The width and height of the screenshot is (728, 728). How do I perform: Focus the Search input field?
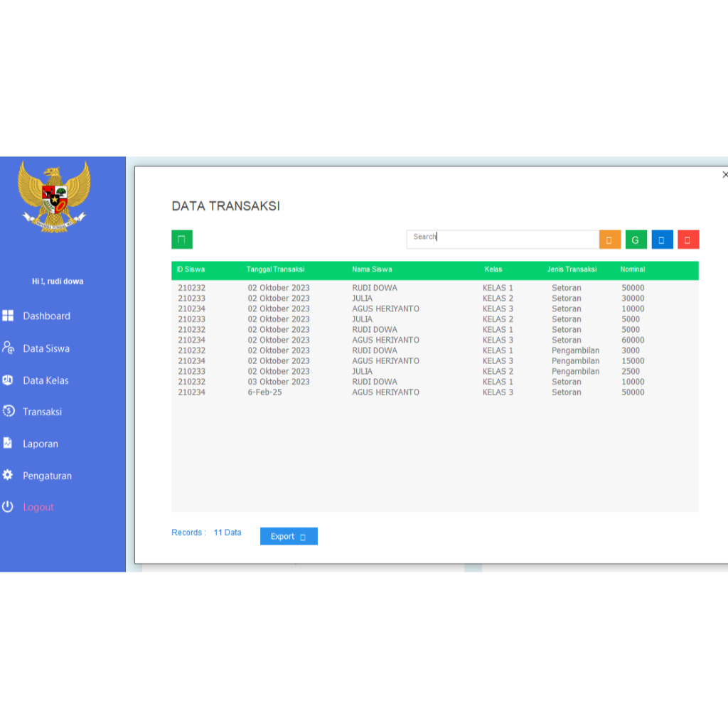click(503, 240)
